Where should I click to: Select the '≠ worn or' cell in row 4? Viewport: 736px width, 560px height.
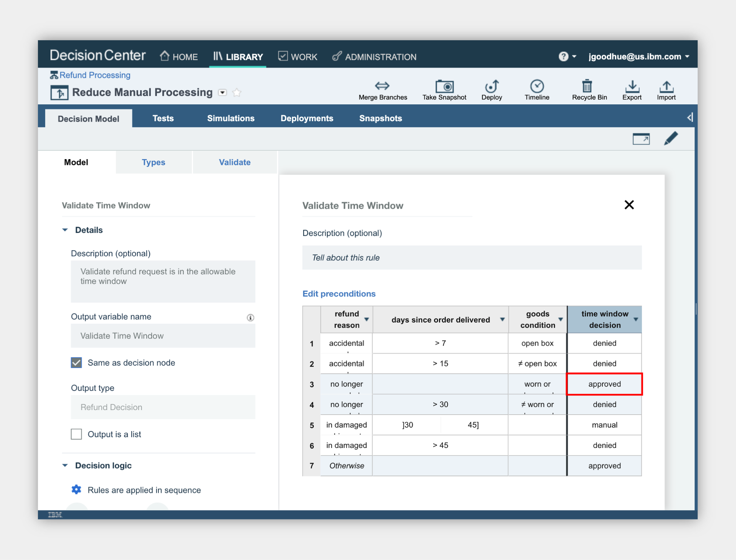[x=537, y=405]
